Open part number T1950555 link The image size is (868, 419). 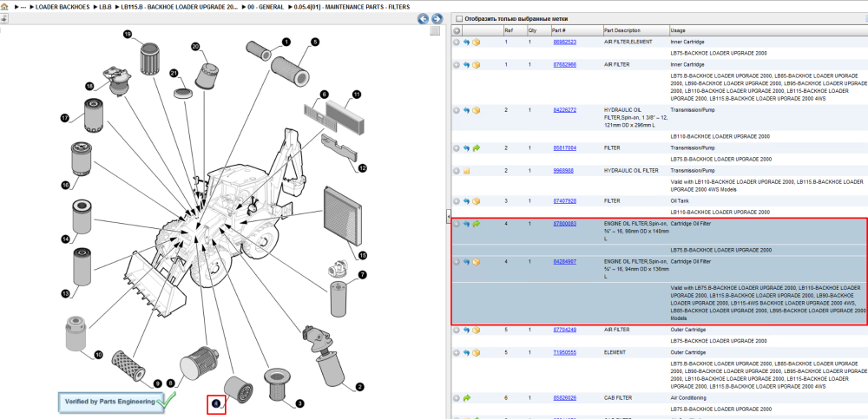point(565,352)
